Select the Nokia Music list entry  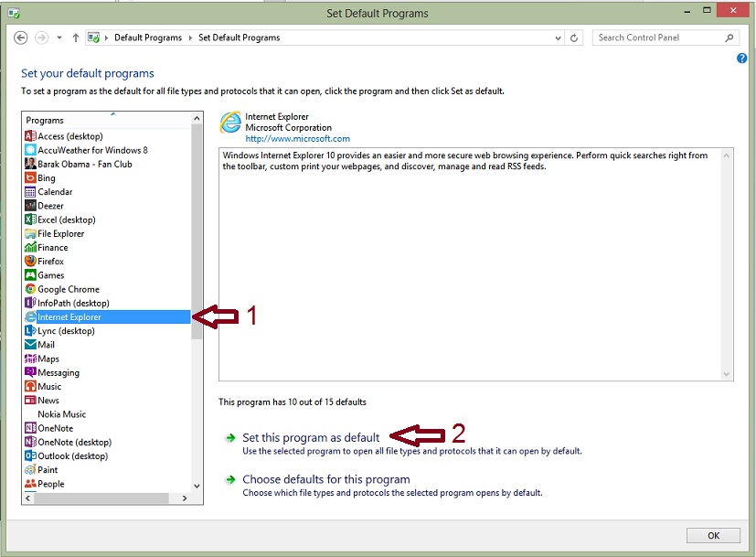(62, 414)
